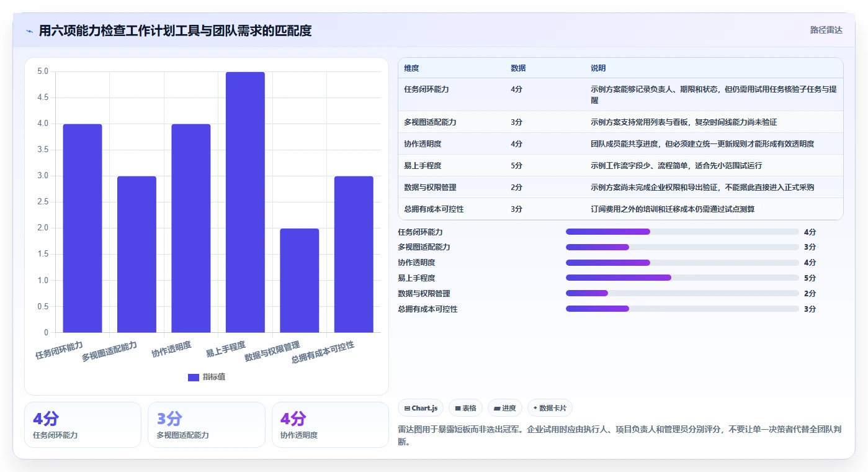Screen dimensions: 868x472
Task: Select the 表格 tag chip
Action: [465, 408]
